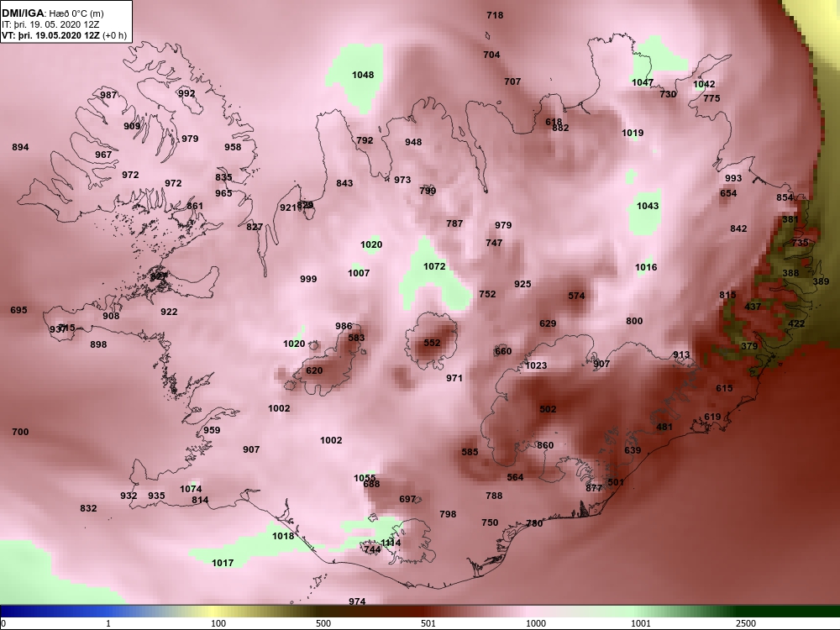
Task: Click the 1055 value in the south
Action: tap(365, 478)
